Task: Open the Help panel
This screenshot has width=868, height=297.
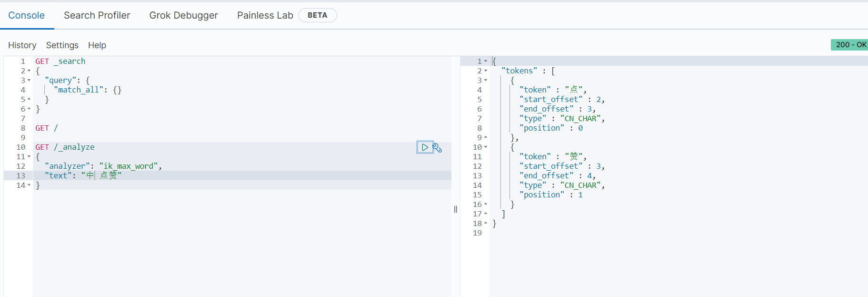Action: (x=97, y=45)
